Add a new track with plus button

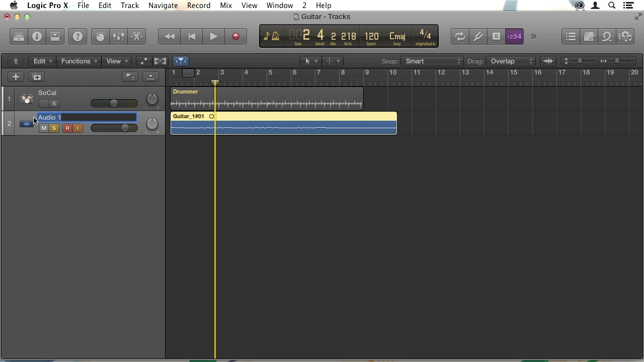[x=16, y=77]
